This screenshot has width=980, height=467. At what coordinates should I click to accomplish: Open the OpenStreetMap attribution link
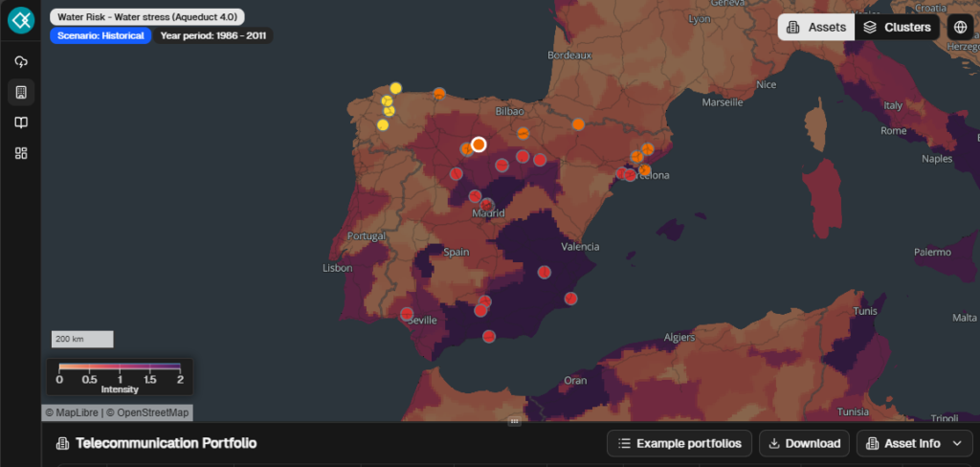148,412
